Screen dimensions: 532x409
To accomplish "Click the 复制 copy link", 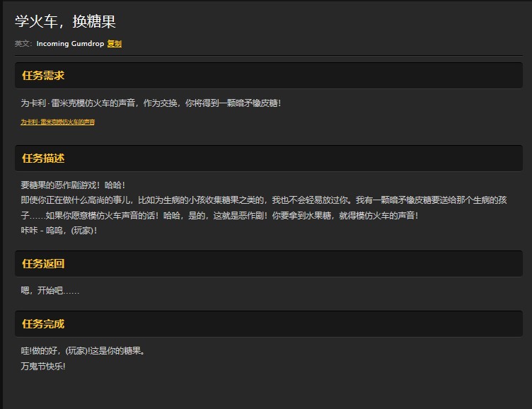I will [x=114, y=44].
